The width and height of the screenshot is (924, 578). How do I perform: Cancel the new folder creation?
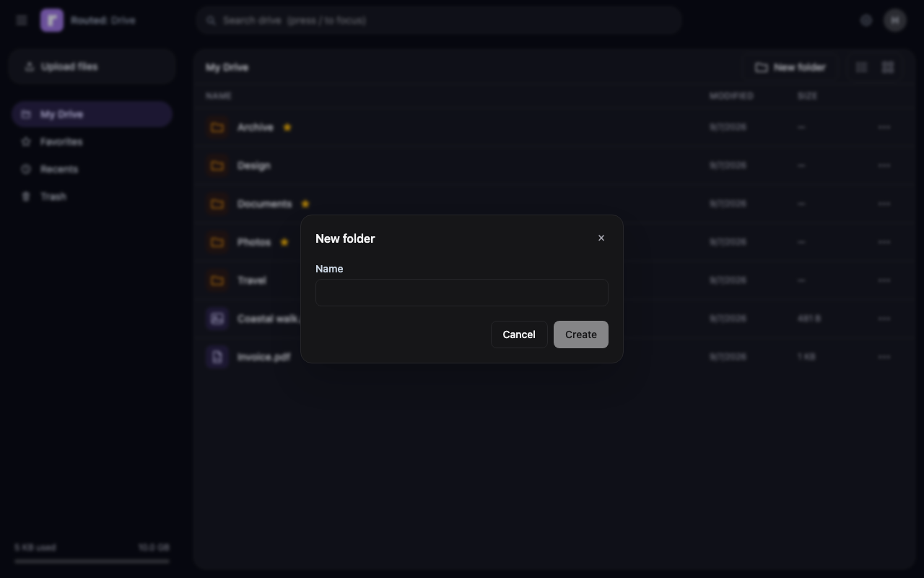519,335
